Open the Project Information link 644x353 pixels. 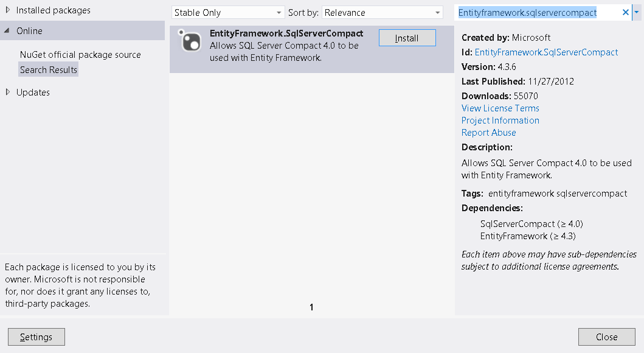pyautogui.click(x=500, y=121)
